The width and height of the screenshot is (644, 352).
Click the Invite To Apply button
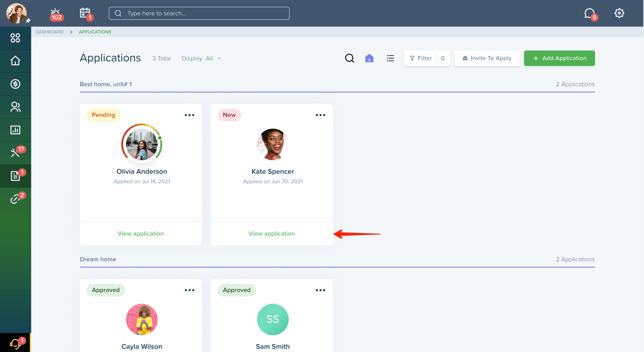pyautogui.click(x=487, y=58)
